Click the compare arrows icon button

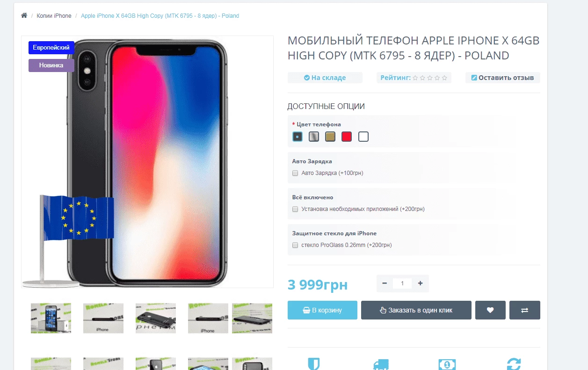pyautogui.click(x=525, y=310)
